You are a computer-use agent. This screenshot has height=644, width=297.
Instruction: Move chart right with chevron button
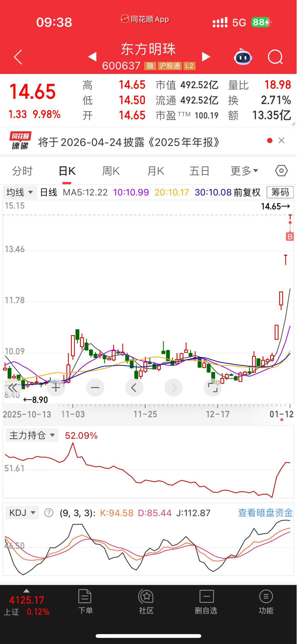coord(174,387)
